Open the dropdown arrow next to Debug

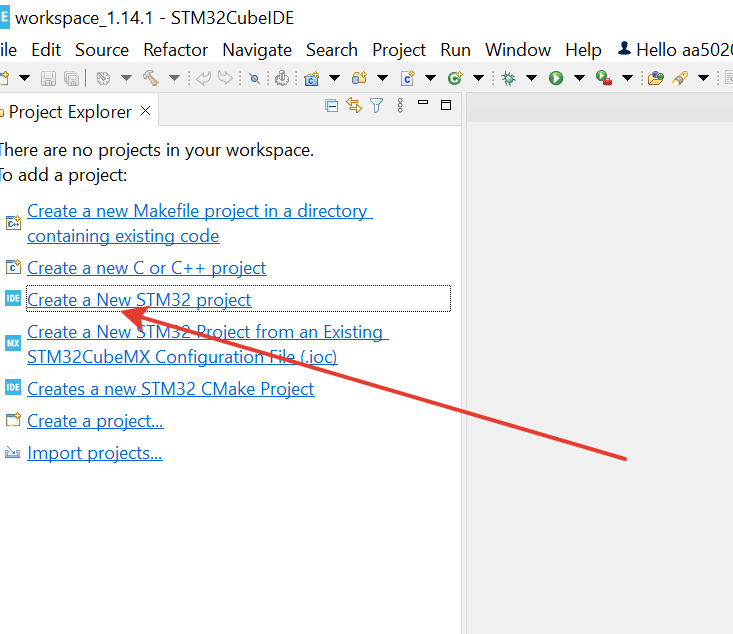[531, 78]
